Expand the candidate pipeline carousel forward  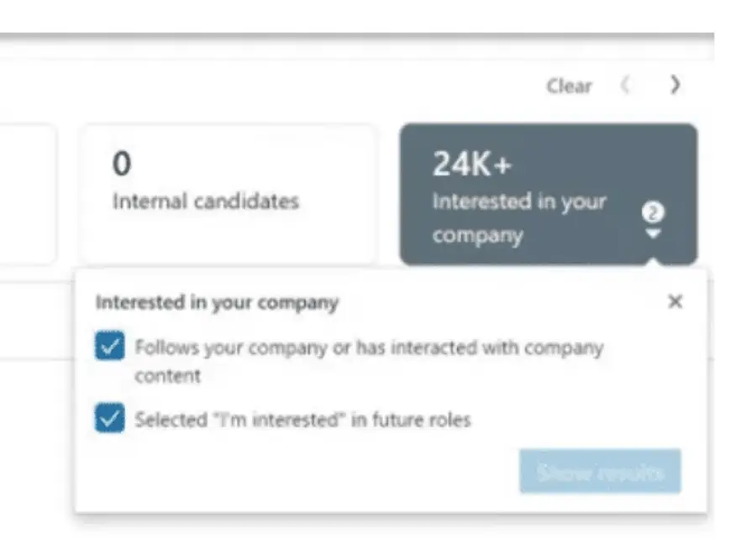[675, 86]
